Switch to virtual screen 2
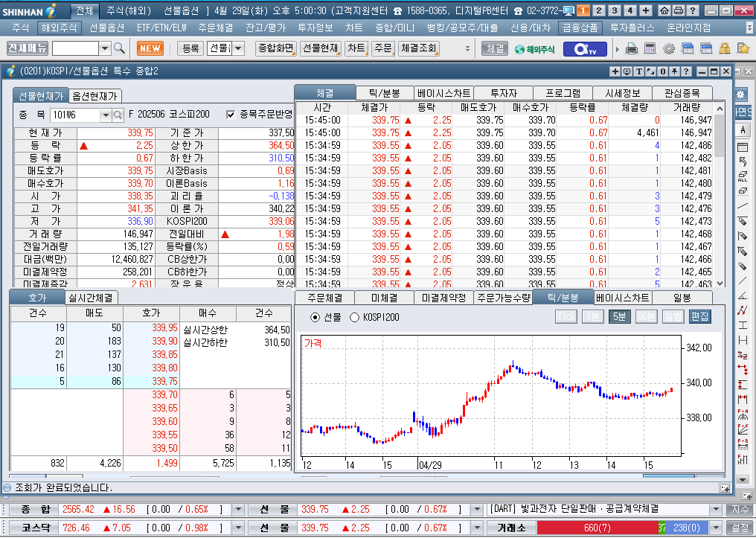The height and width of the screenshot is (538, 756). 598,10
